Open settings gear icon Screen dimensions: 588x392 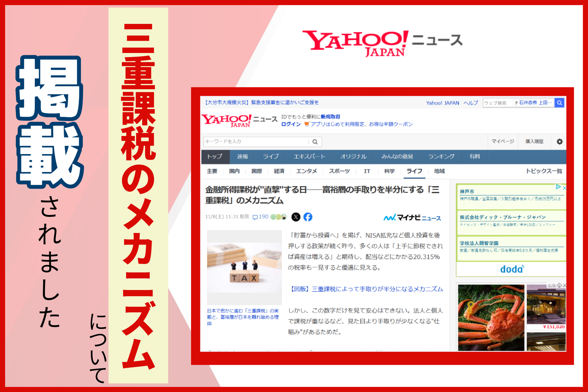(x=560, y=141)
